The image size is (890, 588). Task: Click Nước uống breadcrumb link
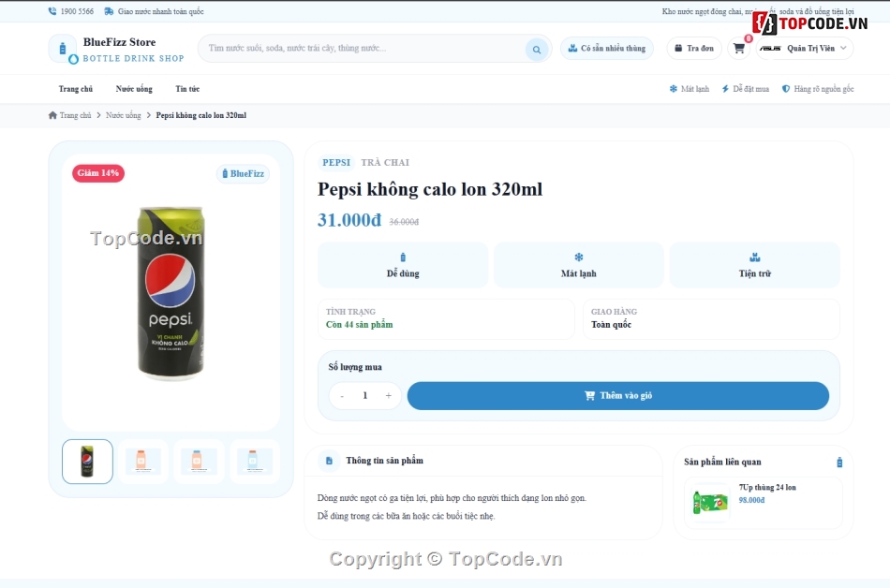coord(123,115)
